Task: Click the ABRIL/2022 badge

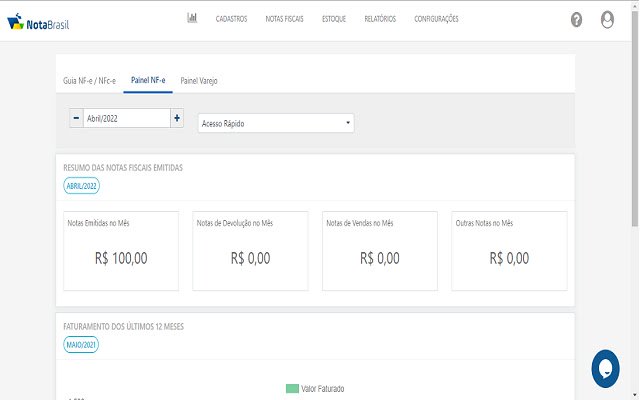Action: tap(81, 186)
